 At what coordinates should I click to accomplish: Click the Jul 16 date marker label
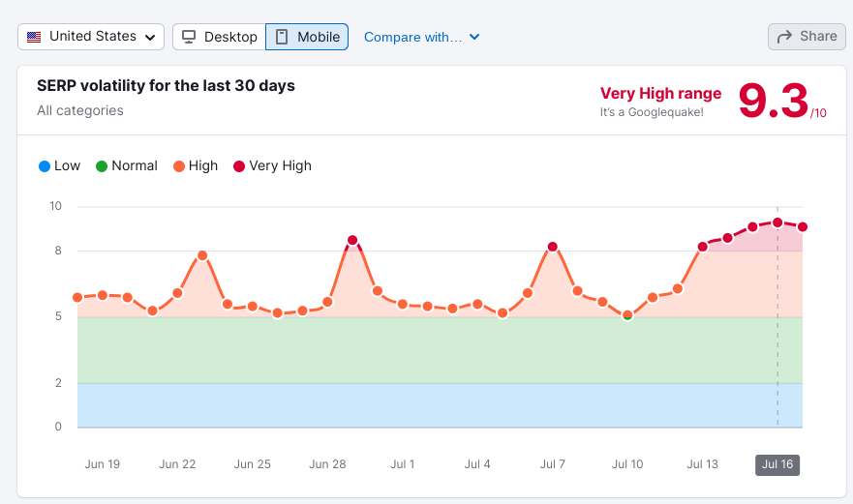tap(777, 464)
